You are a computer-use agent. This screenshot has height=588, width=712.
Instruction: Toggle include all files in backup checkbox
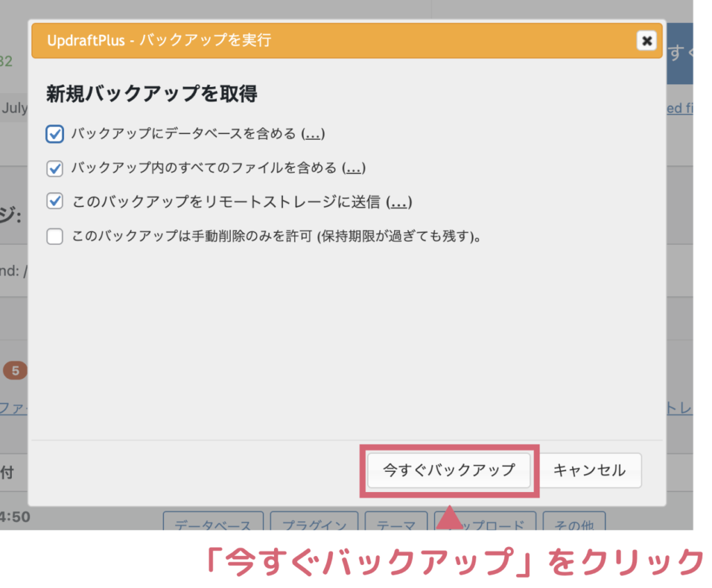pyautogui.click(x=54, y=168)
